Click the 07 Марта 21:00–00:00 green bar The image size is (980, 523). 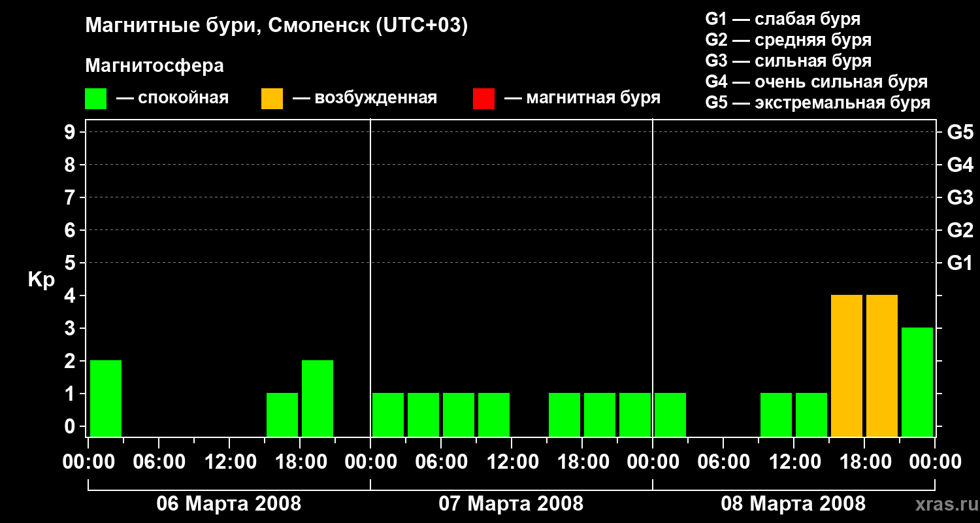[x=635, y=414]
